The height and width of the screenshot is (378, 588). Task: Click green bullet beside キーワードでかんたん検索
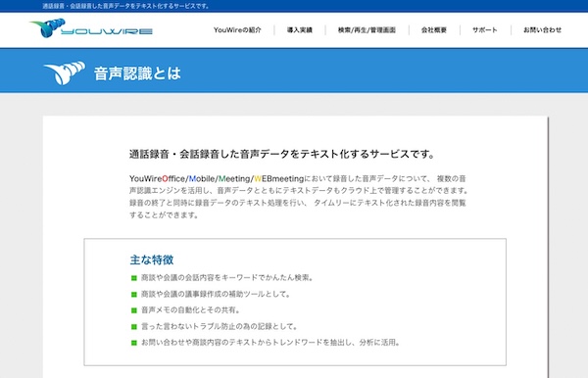point(134,278)
